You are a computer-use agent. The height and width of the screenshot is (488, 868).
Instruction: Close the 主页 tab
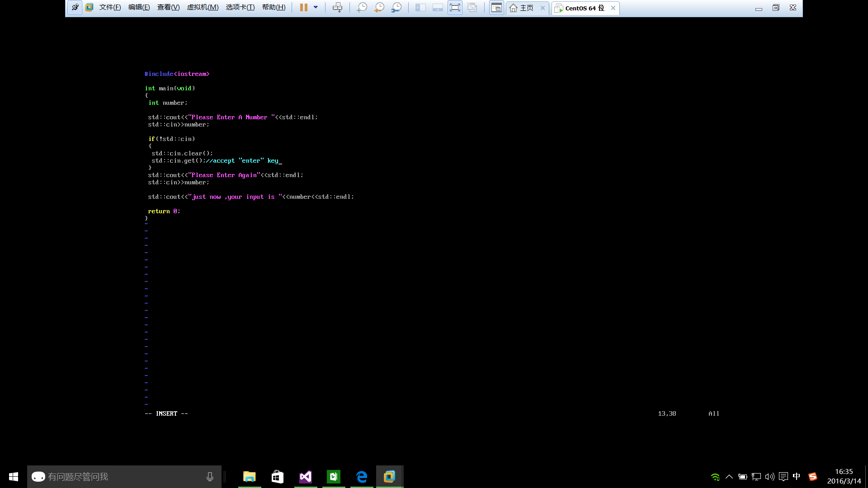pos(542,8)
